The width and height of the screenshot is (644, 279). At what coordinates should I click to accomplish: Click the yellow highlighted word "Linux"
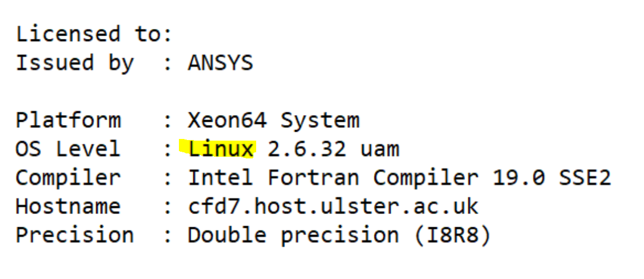point(221,149)
